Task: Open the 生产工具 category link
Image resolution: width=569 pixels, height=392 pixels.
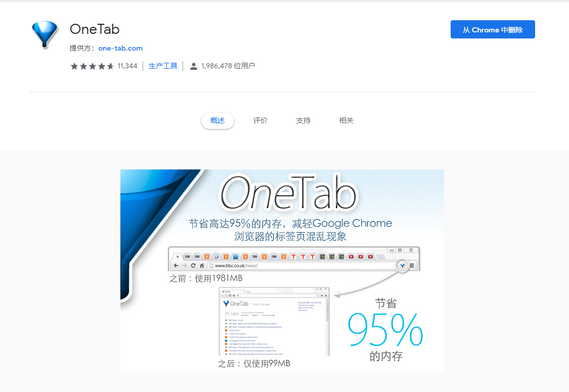Action: pos(163,66)
